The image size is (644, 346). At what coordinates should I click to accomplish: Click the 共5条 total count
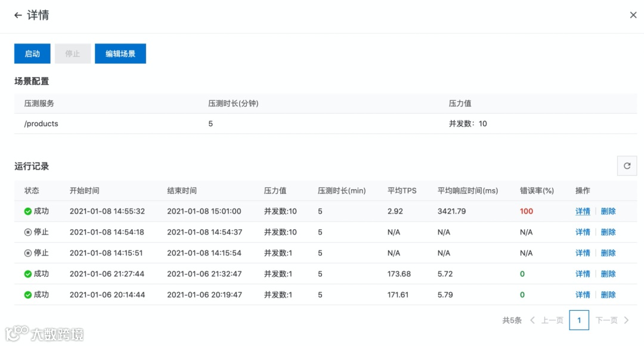pos(512,320)
